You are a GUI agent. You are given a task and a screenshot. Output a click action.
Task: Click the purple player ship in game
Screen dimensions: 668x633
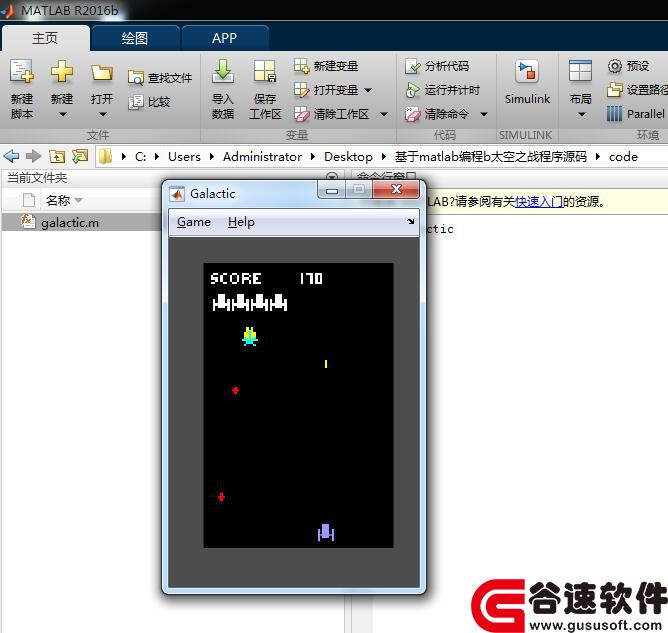[326, 532]
